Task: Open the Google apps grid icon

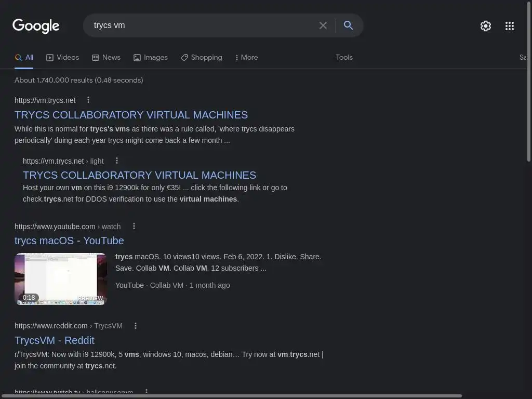Action: pyautogui.click(x=509, y=26)
